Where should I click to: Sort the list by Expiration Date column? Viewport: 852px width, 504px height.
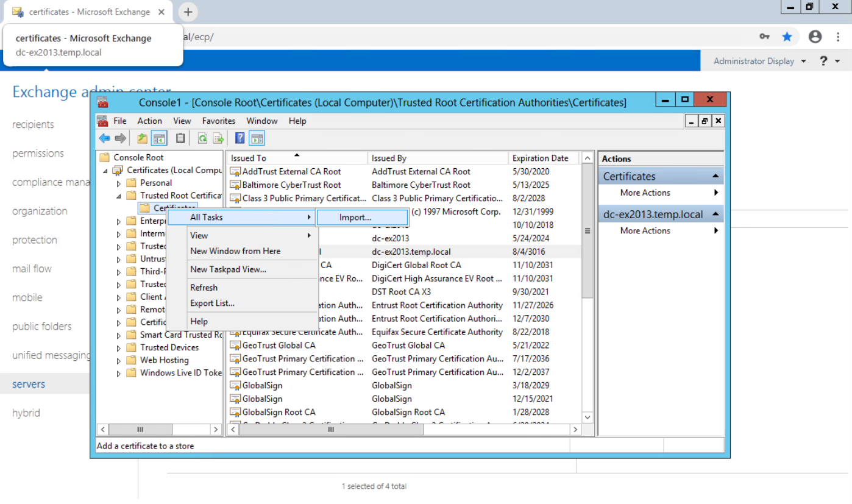[540, 158]
